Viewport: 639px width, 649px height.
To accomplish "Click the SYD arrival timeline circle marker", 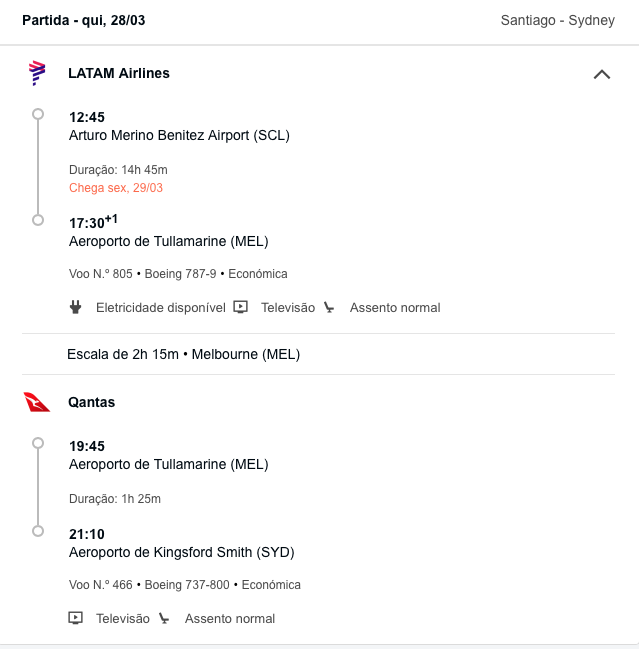I will coord(38,531).
